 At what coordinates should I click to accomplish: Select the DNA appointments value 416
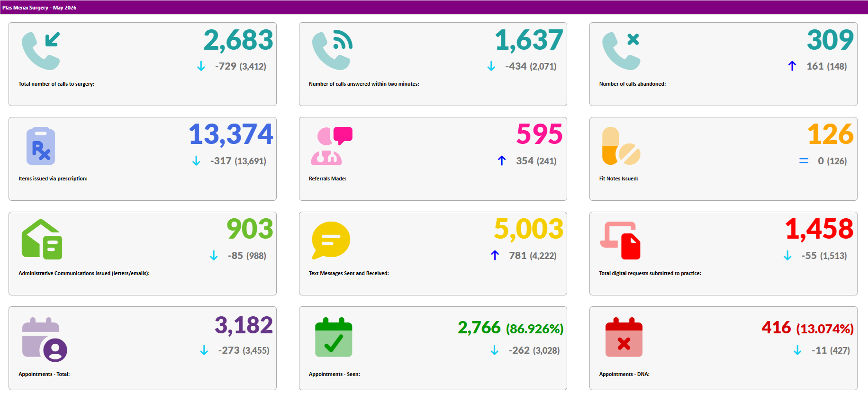pos(776,328)
